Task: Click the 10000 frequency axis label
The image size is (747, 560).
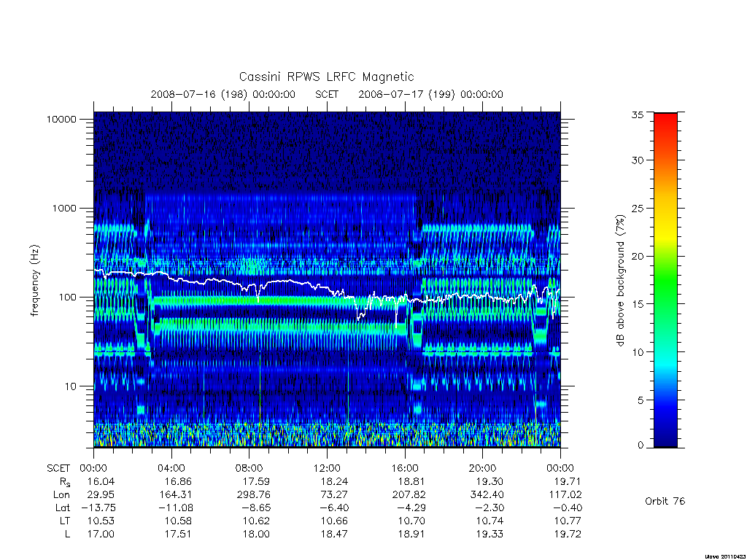Action: tap(61, 119)
